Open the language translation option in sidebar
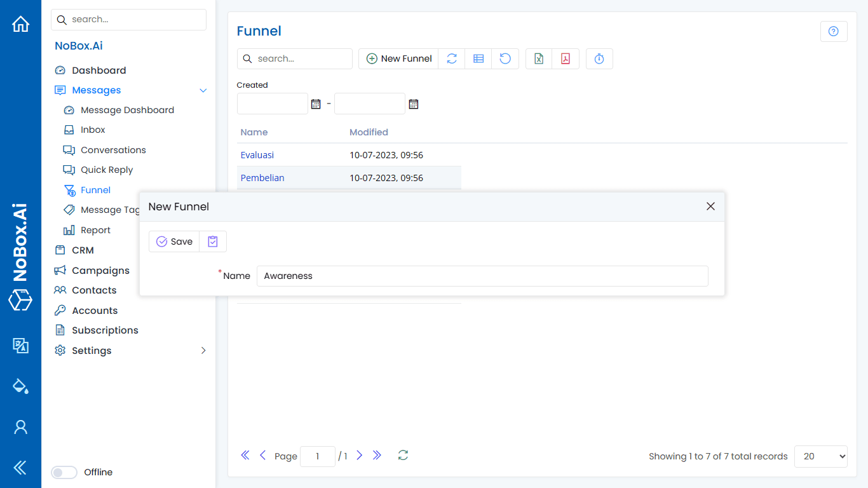The width and height of the screenshot is (868, 488). (20, 346)
